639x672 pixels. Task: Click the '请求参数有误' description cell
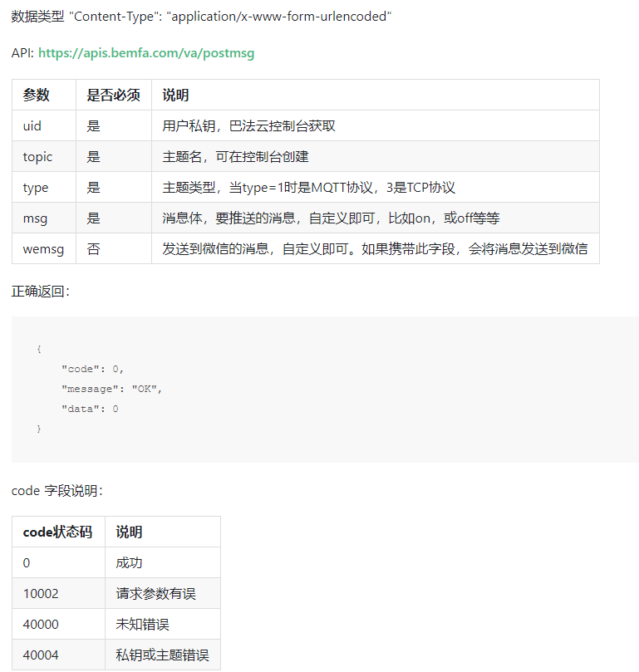pos(163,594)
